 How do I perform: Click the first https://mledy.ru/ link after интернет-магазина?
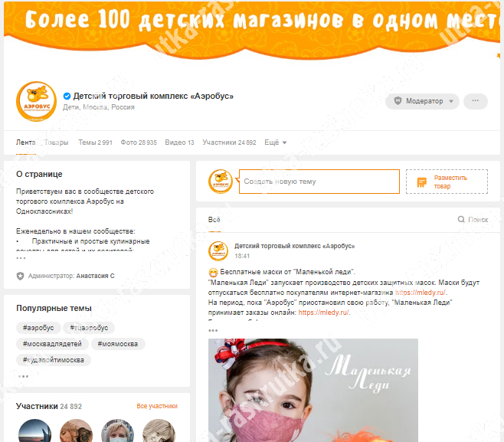pos(421,293)
